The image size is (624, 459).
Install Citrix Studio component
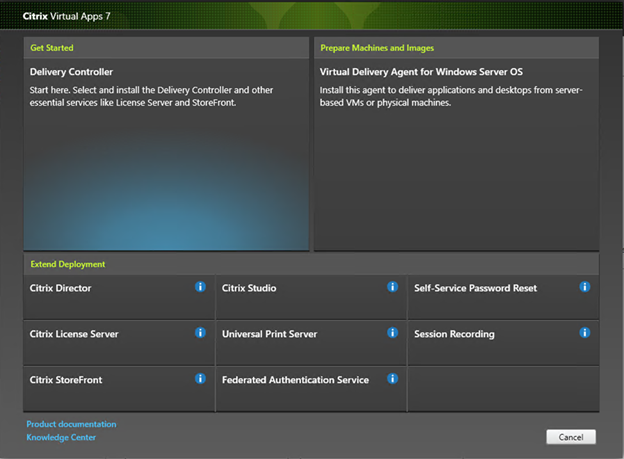311,297
